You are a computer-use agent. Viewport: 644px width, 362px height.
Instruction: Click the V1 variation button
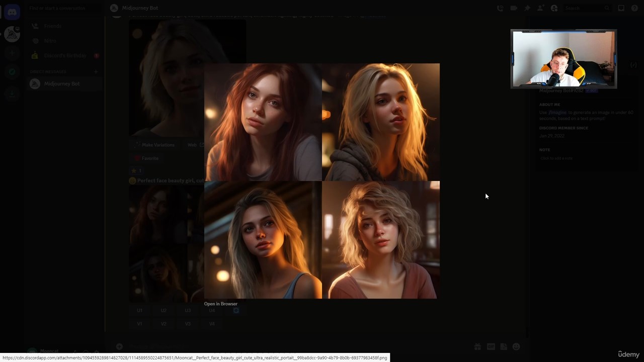pos(139,324)
